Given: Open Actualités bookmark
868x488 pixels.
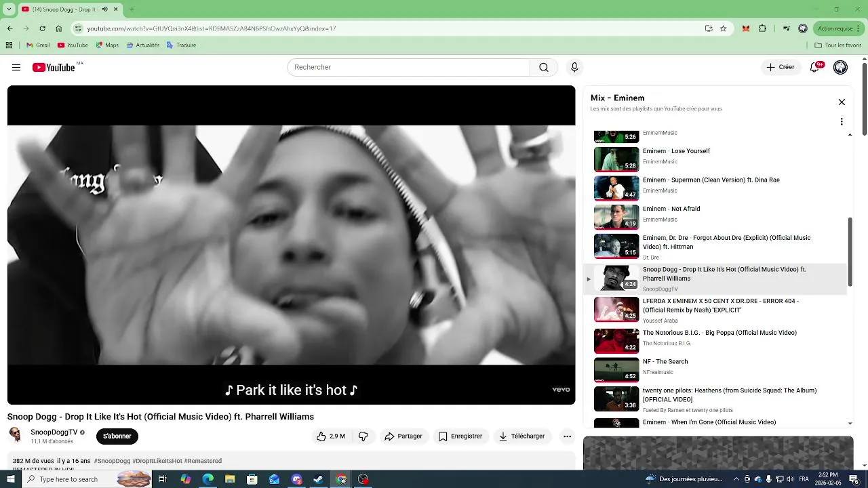Looking at the screenshot, I should 142,45.
